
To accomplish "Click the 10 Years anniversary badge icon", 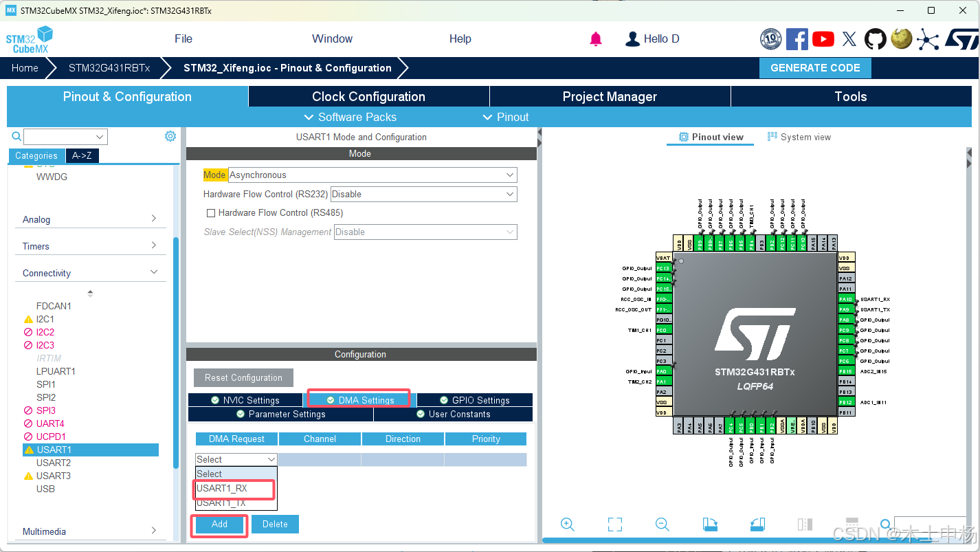I will pos(771,39).
